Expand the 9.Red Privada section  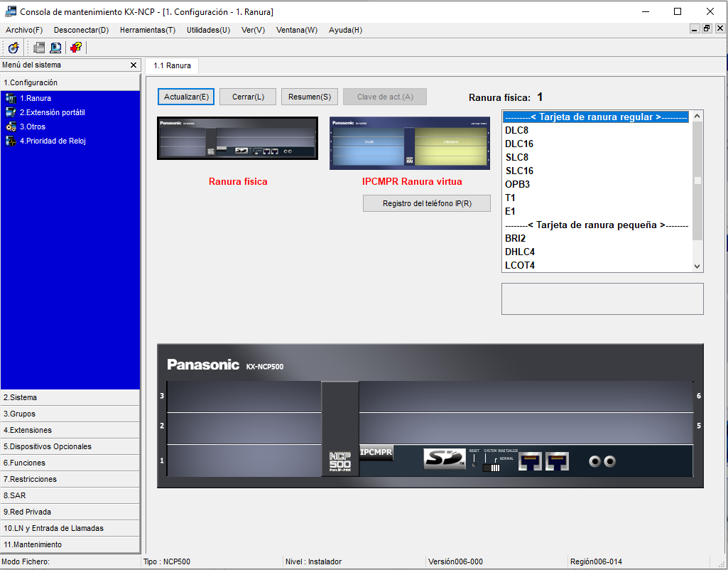coord(70,512)
